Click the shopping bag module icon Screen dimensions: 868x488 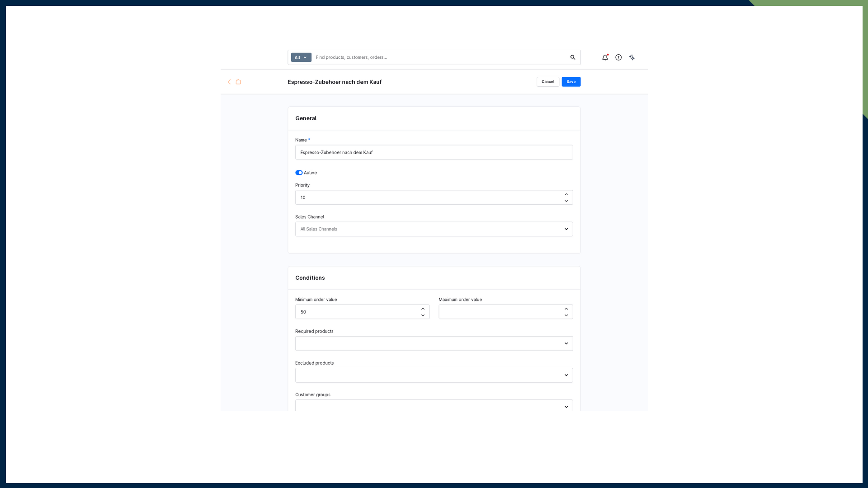click(x=238, y=82)
